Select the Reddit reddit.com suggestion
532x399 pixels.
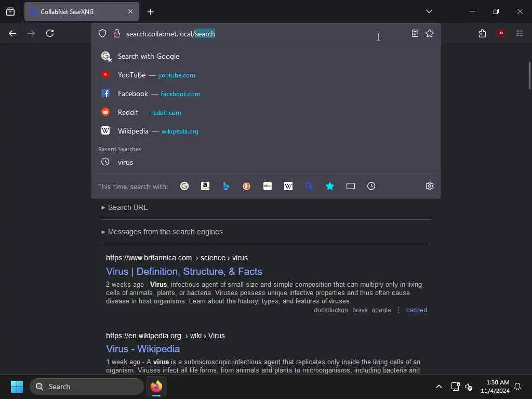[x=265, y=112]
